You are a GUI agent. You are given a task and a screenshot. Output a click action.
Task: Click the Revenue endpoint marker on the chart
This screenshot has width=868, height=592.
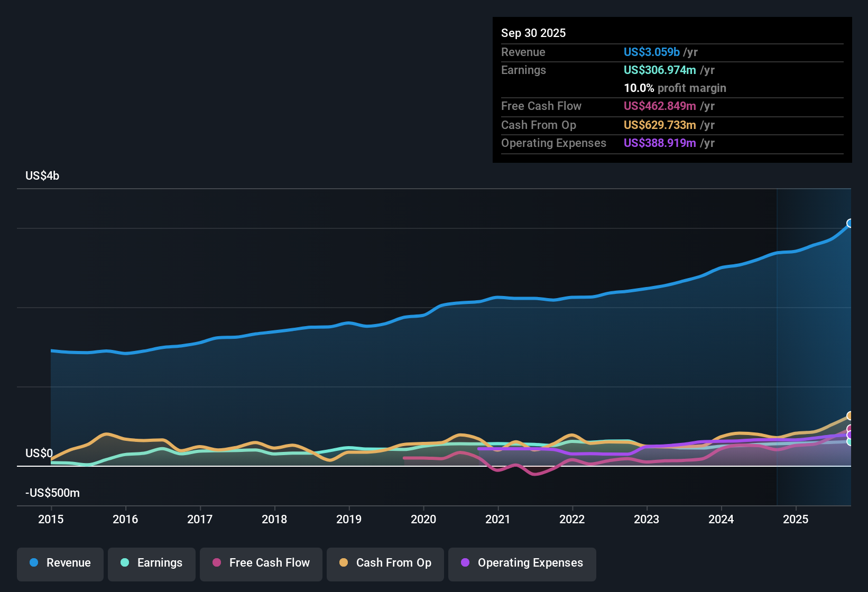[849, 223]
